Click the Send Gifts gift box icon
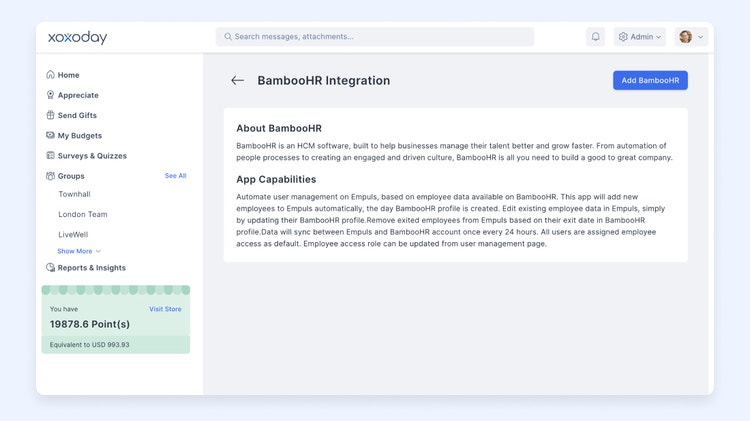Image resolution: width=750 pixels, height=421 pixels. coord(50,115)
